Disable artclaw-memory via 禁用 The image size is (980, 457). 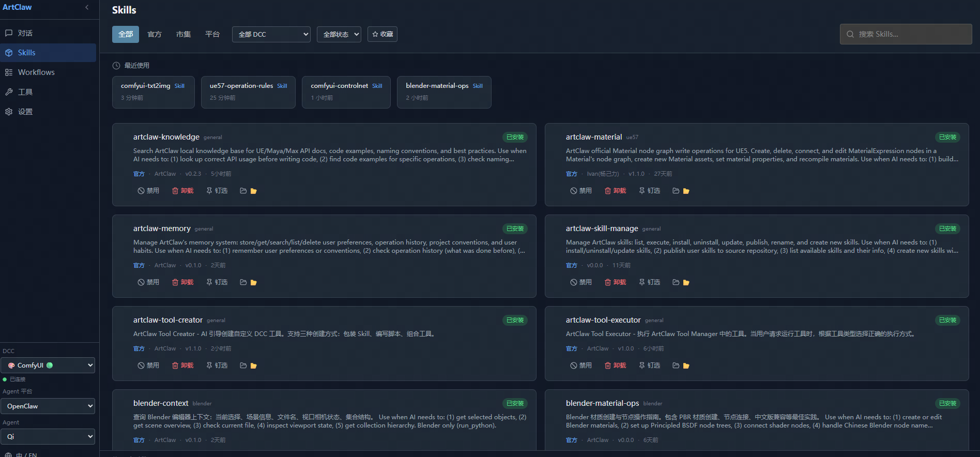[148, 282]
